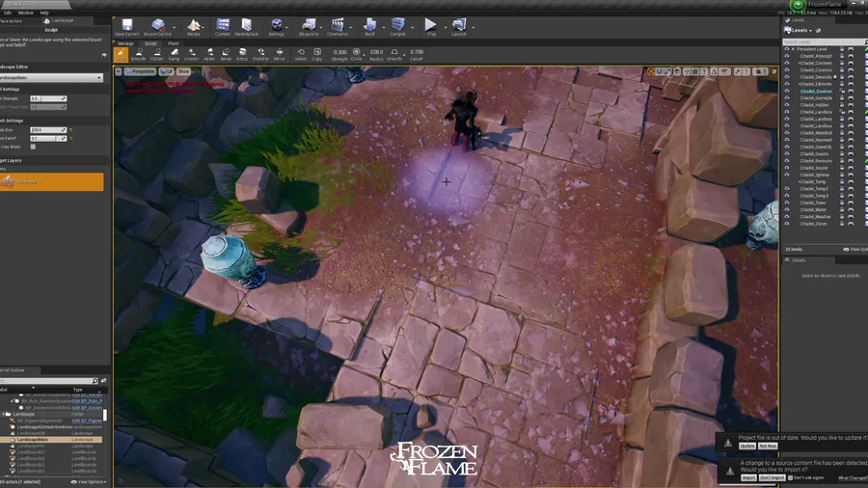Switch to the Manage landscape tab

(x=125, y=43)
